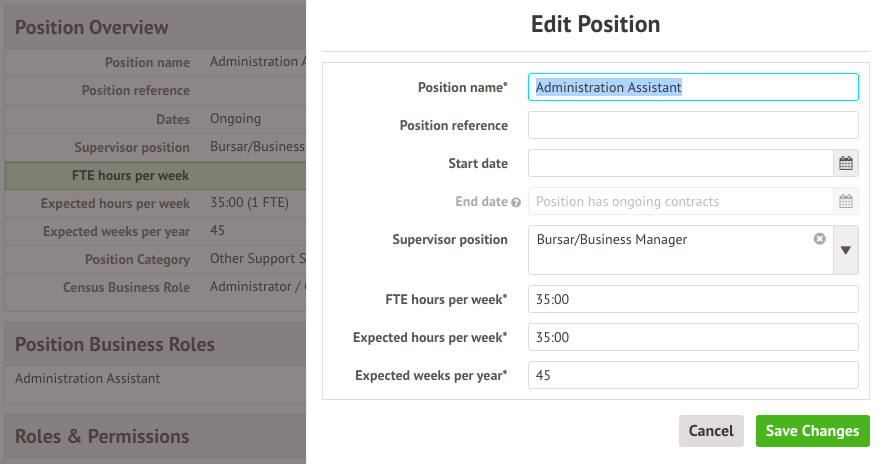879x464 pixels.
Task: Click into the Start date field
Action: pos(680,163)
